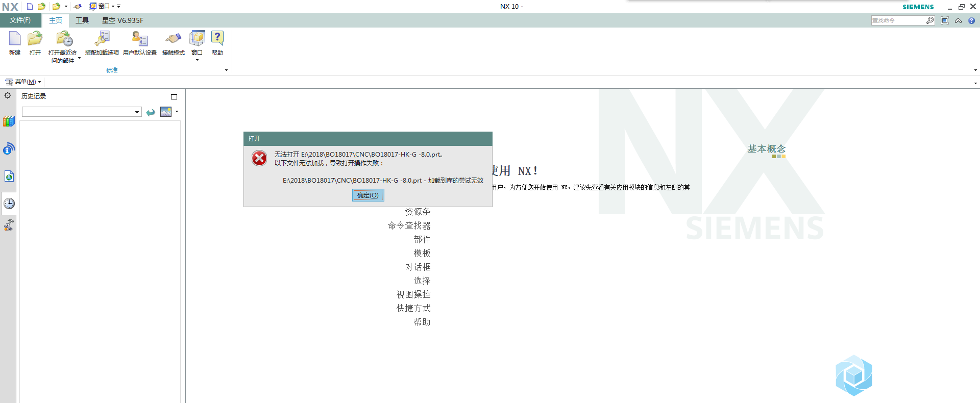Expand recent folder dropdown arrow in quick access toolbar

click(x=66, y=7)
